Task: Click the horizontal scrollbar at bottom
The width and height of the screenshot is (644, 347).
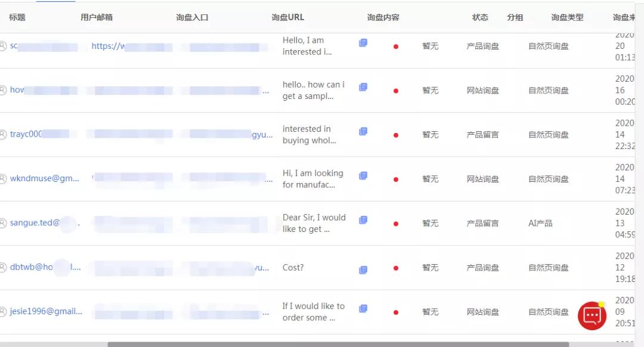Action: [x=338, y=344]
